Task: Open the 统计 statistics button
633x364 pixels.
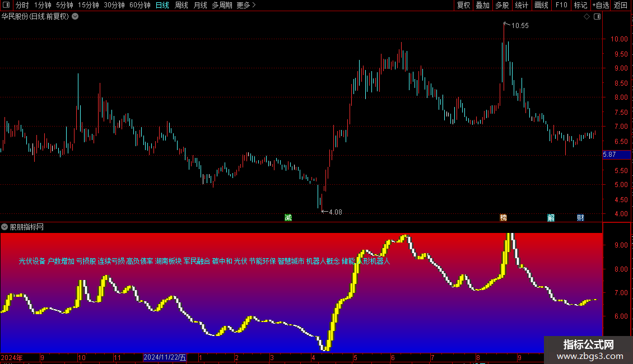Action: tap(522, 5)
